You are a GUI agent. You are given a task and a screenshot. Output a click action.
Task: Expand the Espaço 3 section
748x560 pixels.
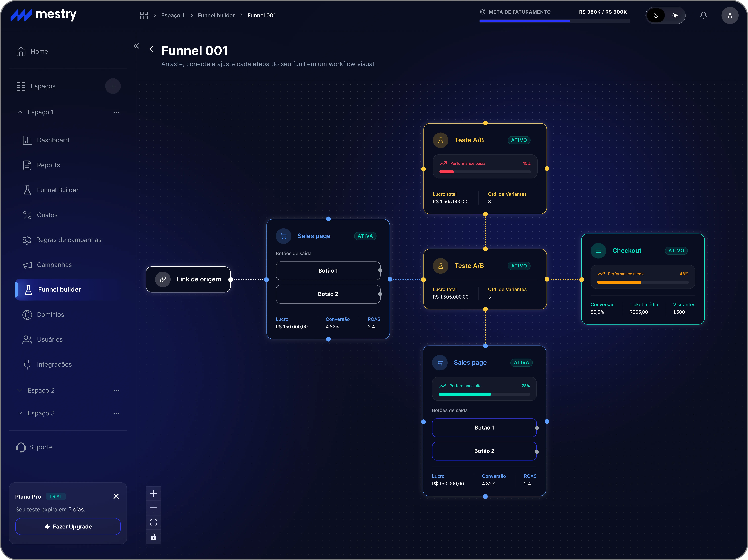pyautogui.click(x=20, y=413)
